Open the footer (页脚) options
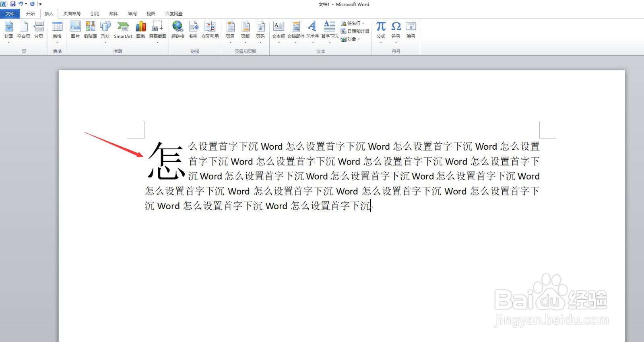Screen dimensions: 644x342 click(x=245, y=31)
